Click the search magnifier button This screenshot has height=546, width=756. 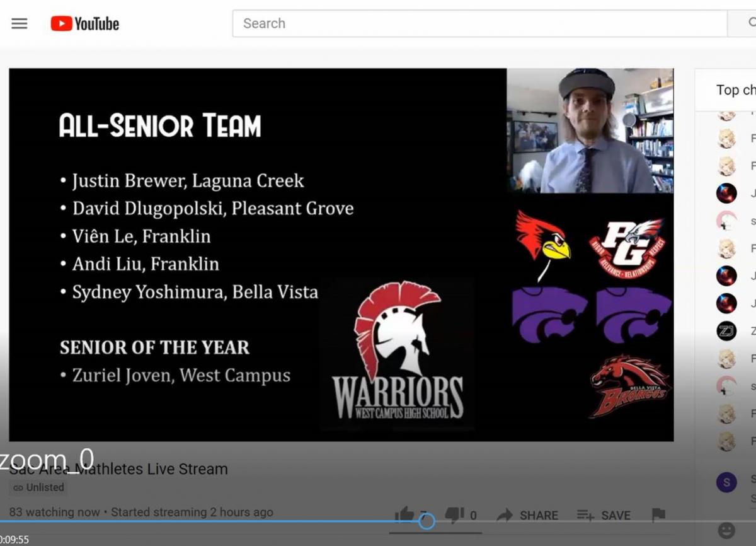point(743,23)
